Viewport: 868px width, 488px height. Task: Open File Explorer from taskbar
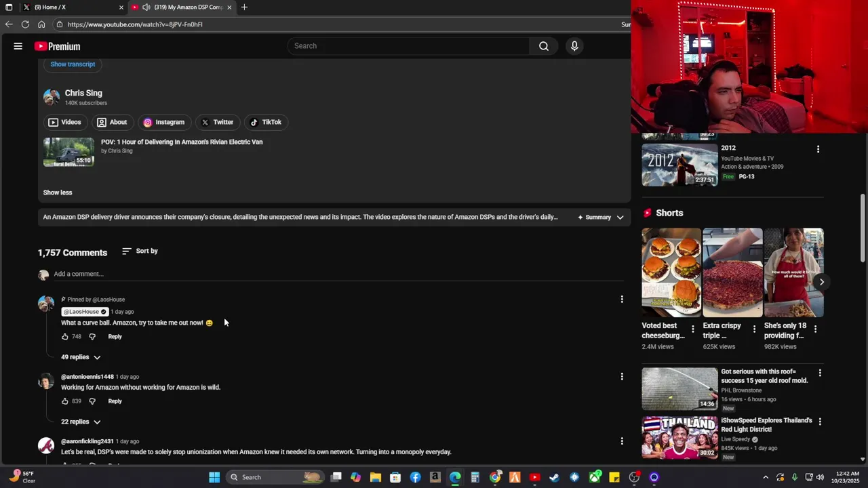point(376,477)
